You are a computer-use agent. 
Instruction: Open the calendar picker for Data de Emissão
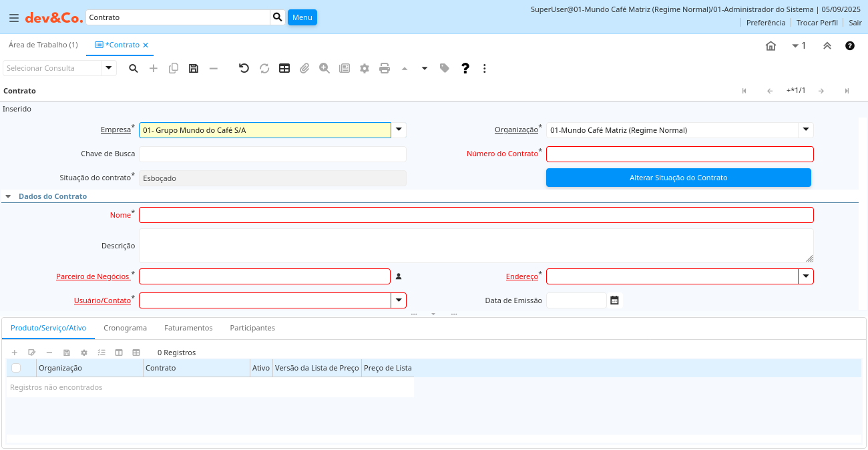click(614, 300)
